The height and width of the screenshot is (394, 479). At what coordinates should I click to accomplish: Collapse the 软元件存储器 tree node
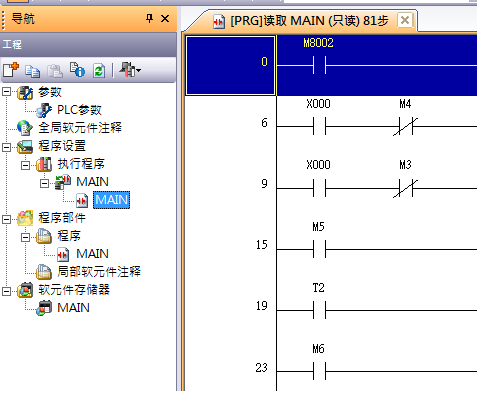[x=7, y=291]
